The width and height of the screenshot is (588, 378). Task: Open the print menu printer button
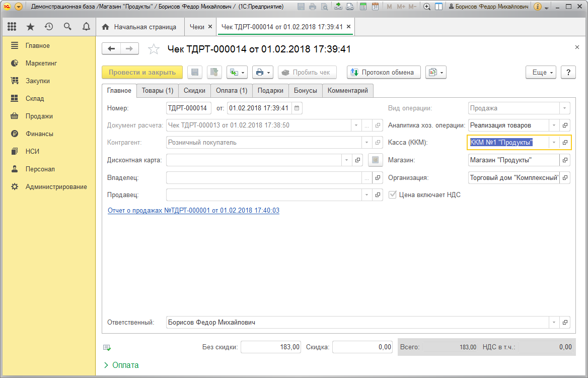tap(262, 73)
